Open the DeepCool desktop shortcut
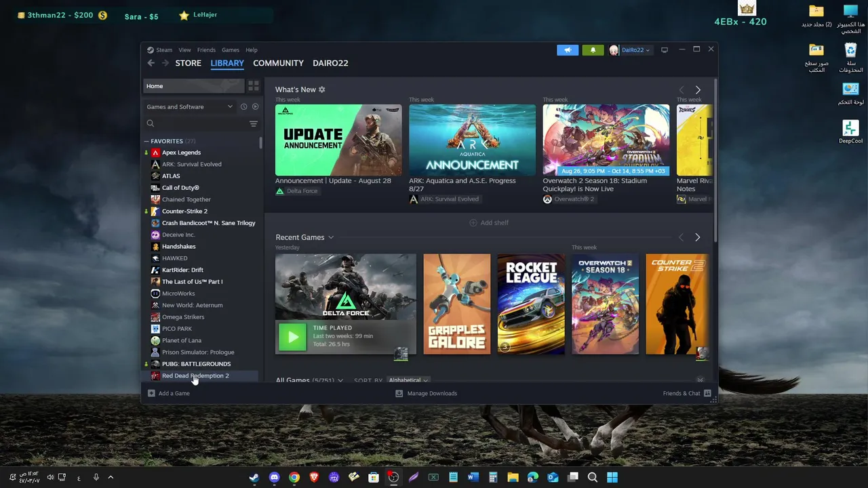The height and width of the screenshot is (488, 868). coord(850,132)
